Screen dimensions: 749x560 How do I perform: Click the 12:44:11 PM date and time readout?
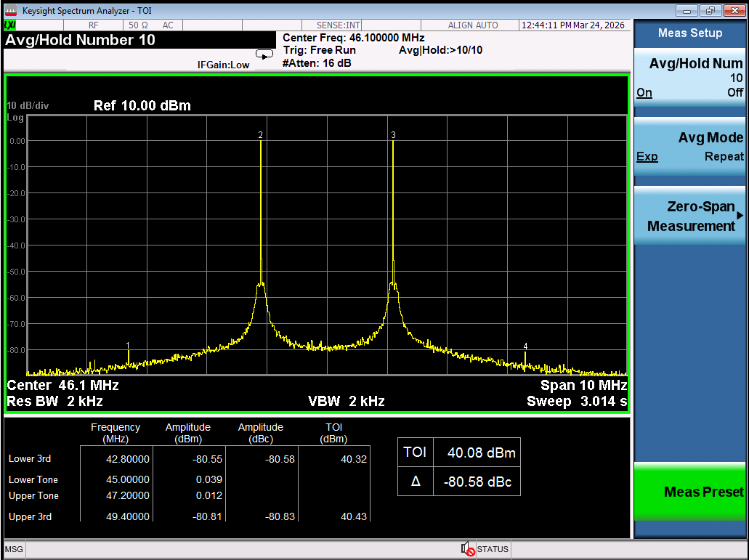(572, 25)
